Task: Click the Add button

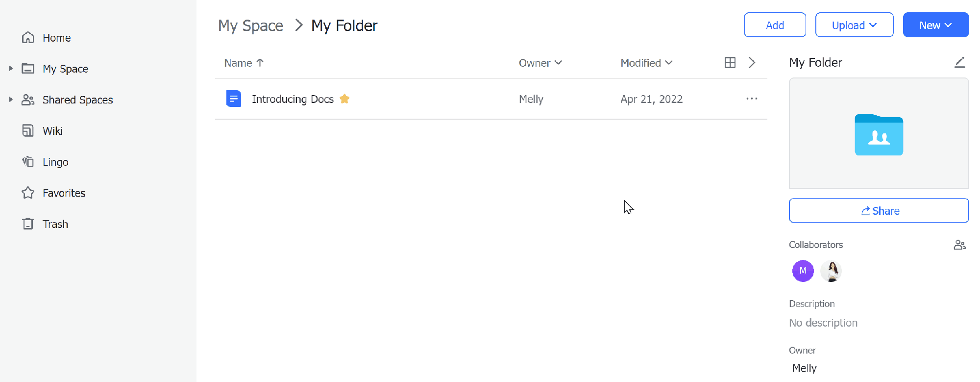Action: tap(775, 25)
